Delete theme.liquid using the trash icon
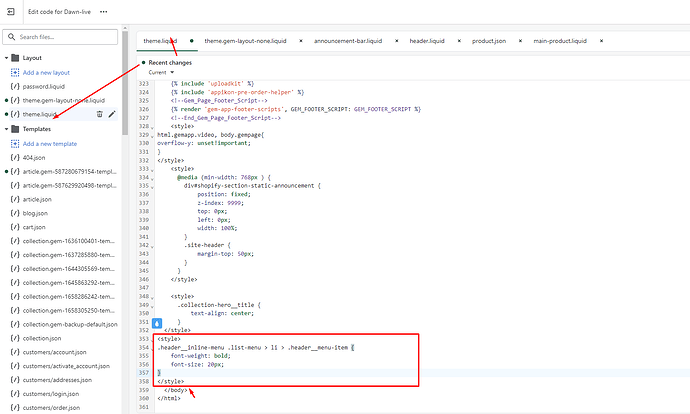This screenshot has width=690, height=414. [x=99, y=114]
